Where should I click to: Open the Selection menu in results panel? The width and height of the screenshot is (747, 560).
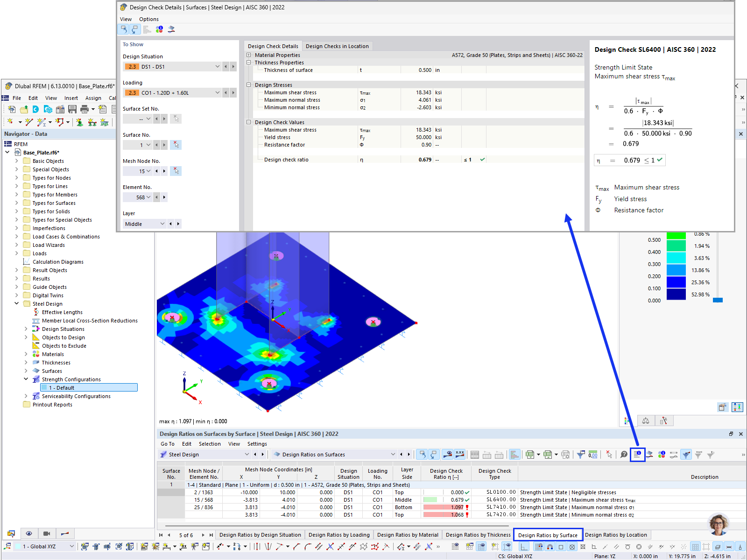(210, 444)
